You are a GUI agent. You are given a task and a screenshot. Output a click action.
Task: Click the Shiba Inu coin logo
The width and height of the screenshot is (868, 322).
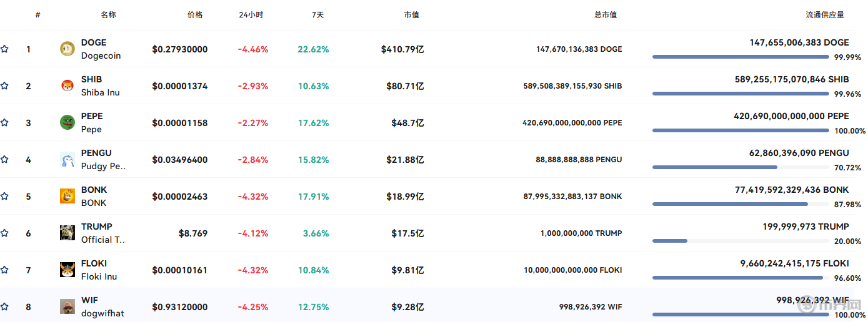click(x=67, y=85)
